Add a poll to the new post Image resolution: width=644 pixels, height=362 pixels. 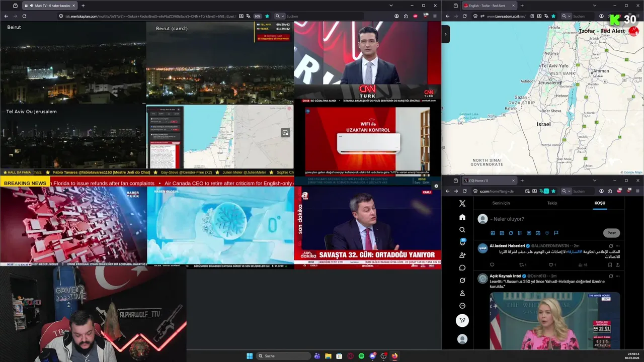(520, 233)
